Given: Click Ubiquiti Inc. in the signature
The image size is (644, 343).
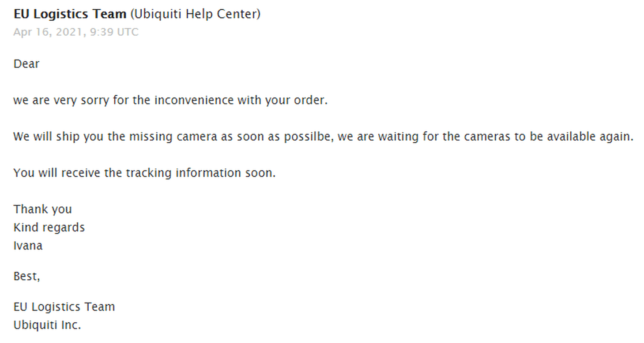Looking at the screenshot, I should click(x=47, y=325).
